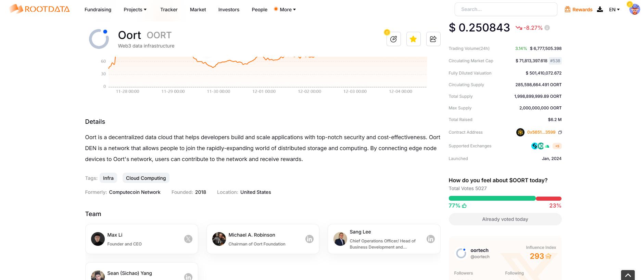Open Sang Lee's team card

coord(384,239)
